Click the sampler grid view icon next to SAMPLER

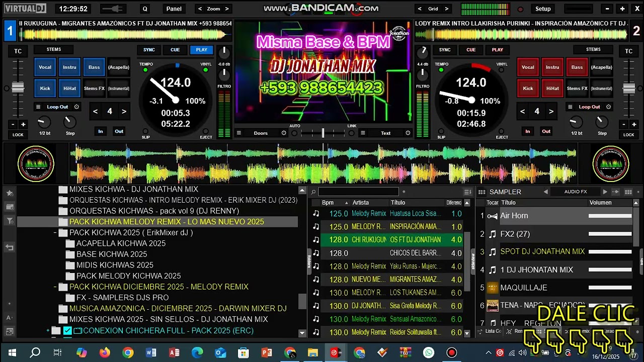(481, 192)
